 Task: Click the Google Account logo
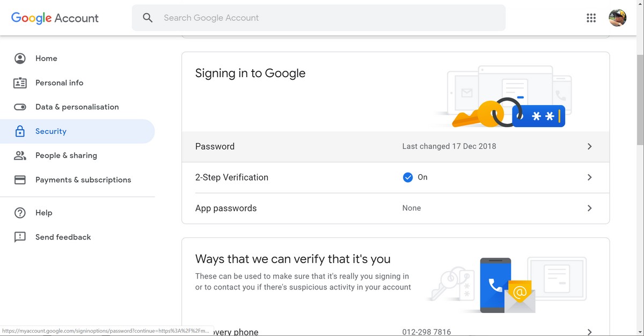(55, 18)
